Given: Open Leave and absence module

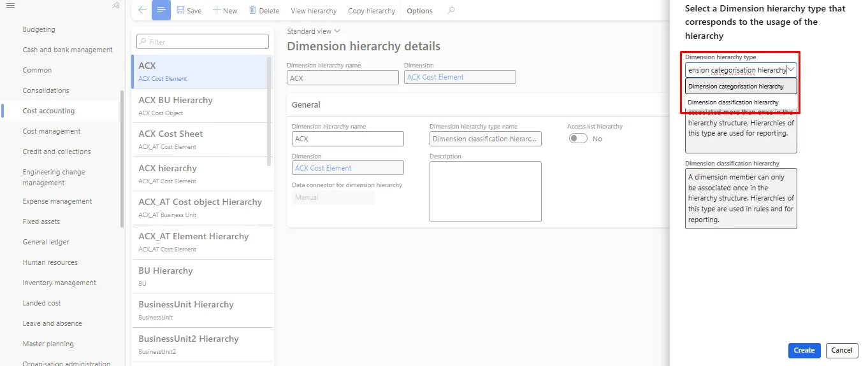Looking at the screenshot, I should [52, 323].
